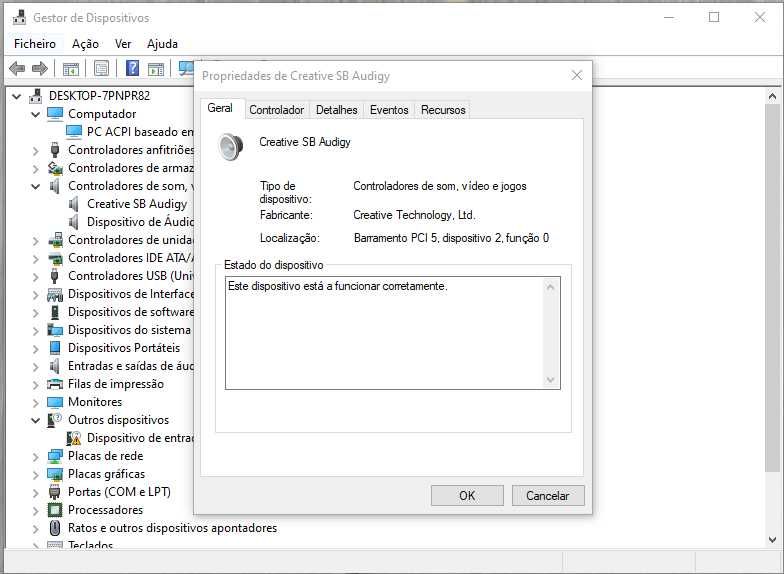Expand Controladores IDE ATA category
This screenshot has width=784, height=574.
(x=36, y=258)
